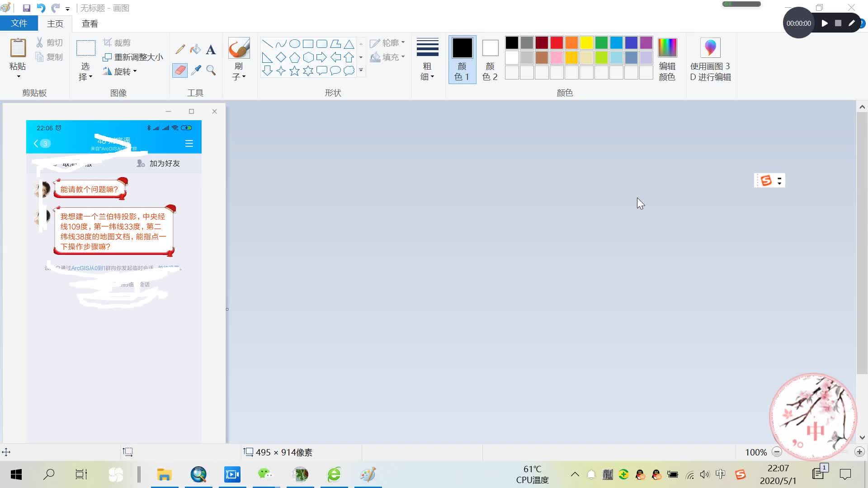
Task: Play the screen recorder control
Action: [x=825, y=23]
